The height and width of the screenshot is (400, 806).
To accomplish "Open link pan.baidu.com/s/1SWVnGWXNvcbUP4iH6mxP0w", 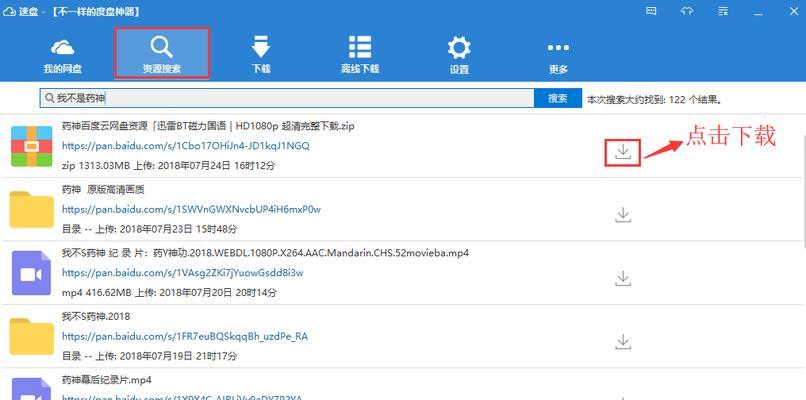I will coord(191,210).
